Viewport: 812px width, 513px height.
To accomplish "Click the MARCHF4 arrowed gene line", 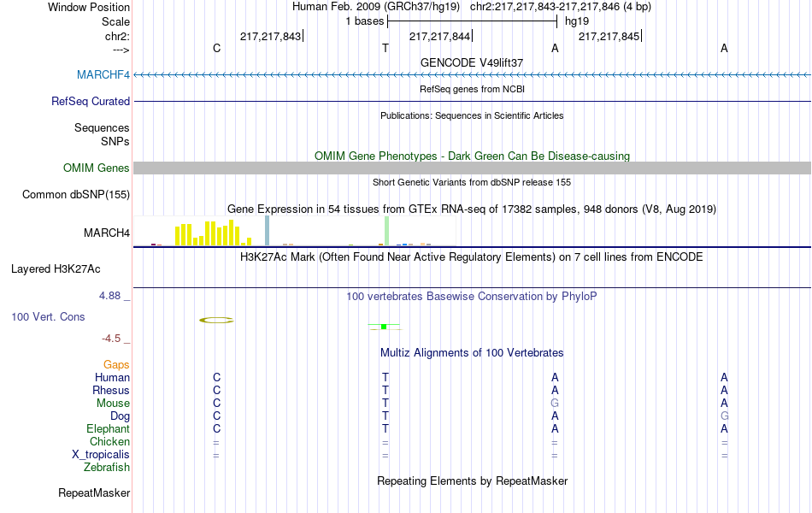I will [473, 75].
